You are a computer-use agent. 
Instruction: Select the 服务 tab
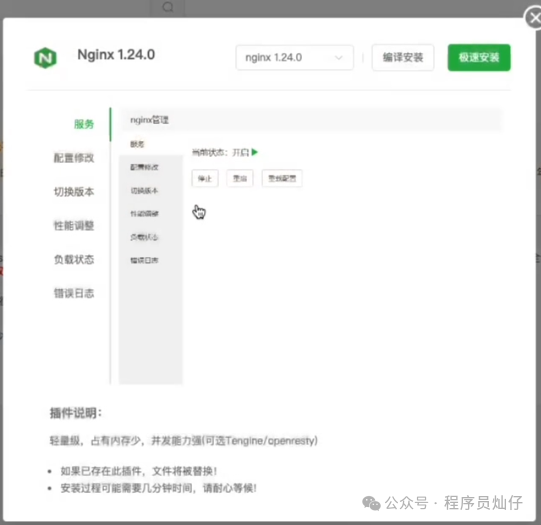[x=84, y=124]
